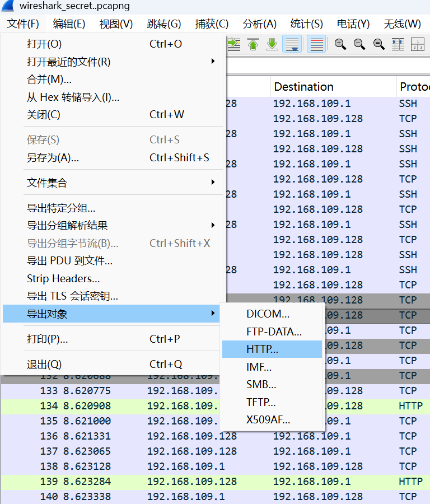The width and height of the screenshot is (430, 504).
Task: Choose 退出(Q) to quit
Action: click(111, 365)
